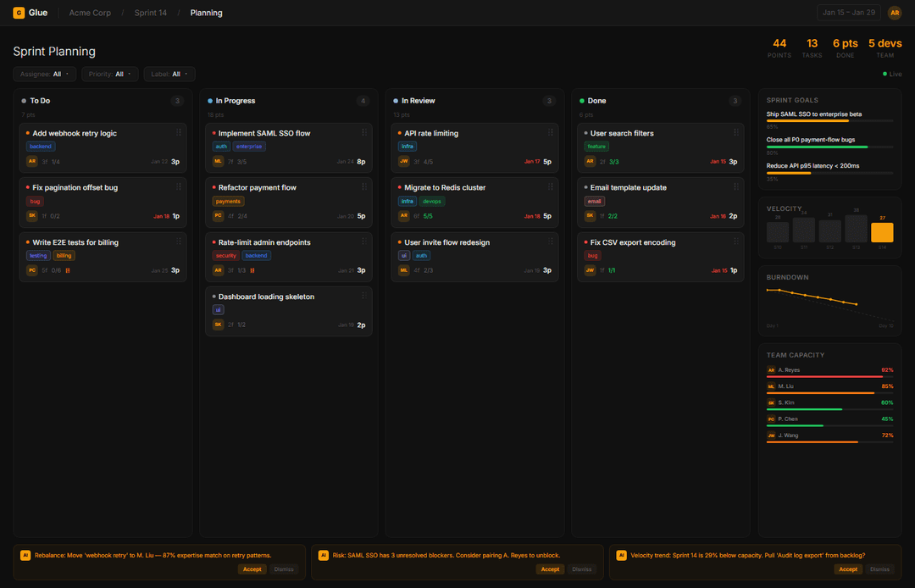Screen dimensions: 915x588
Task: Select Sprint 14 in the breadcrumb
Action: tap(150, 13)
